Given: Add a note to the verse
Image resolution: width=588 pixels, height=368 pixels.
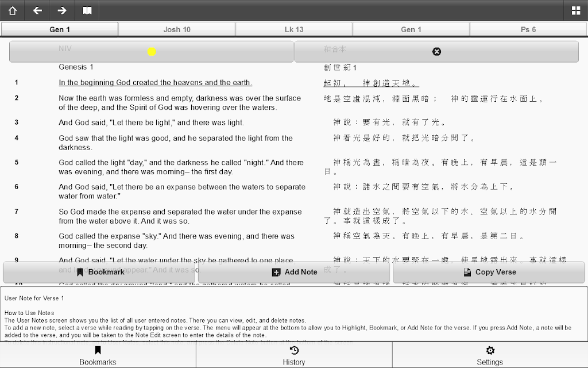Looking at the screenshot, I should (x=295, y=272).
